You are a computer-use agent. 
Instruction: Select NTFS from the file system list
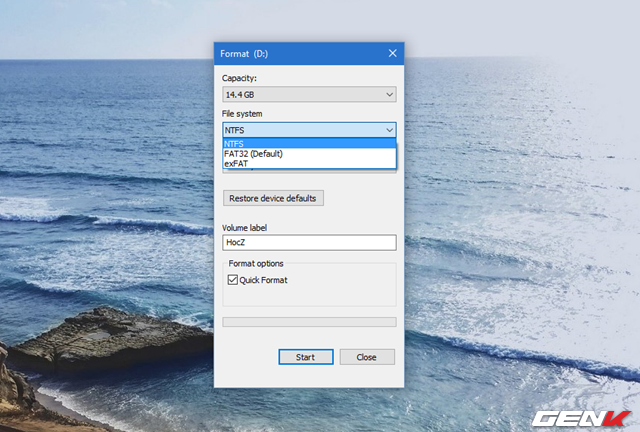309,144
